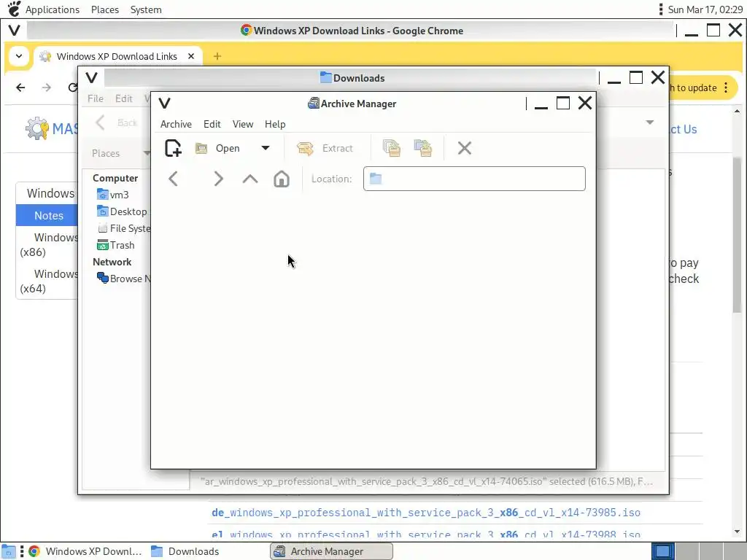Open Trash in the Places sidebar
Image resolution: width=747 pixels, height=560 pixels.
[116, 245]
